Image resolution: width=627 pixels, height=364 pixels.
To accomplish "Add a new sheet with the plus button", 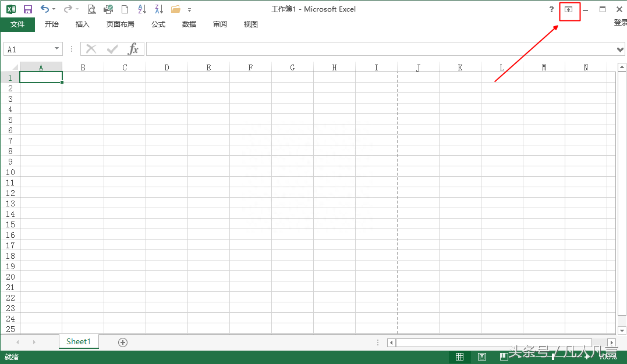I will [x=122, y=342].
